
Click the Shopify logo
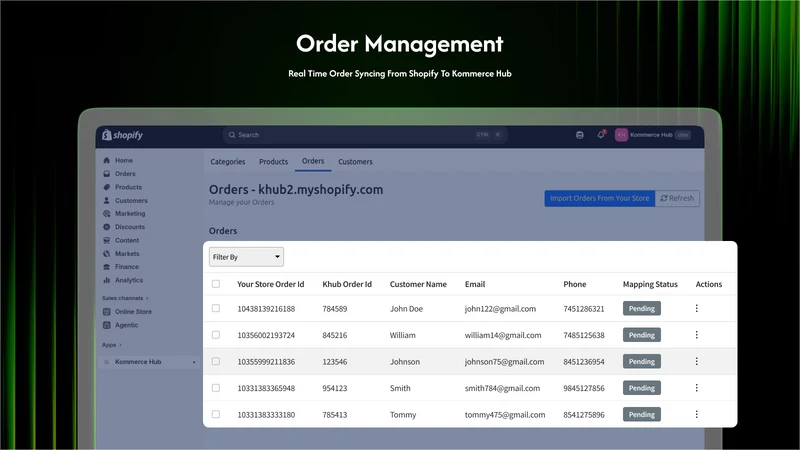tap(122, 135)
